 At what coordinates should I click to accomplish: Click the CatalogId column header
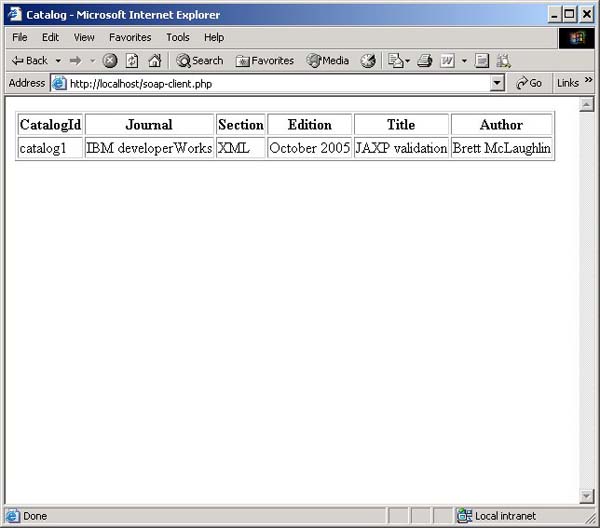pos(51,125)
